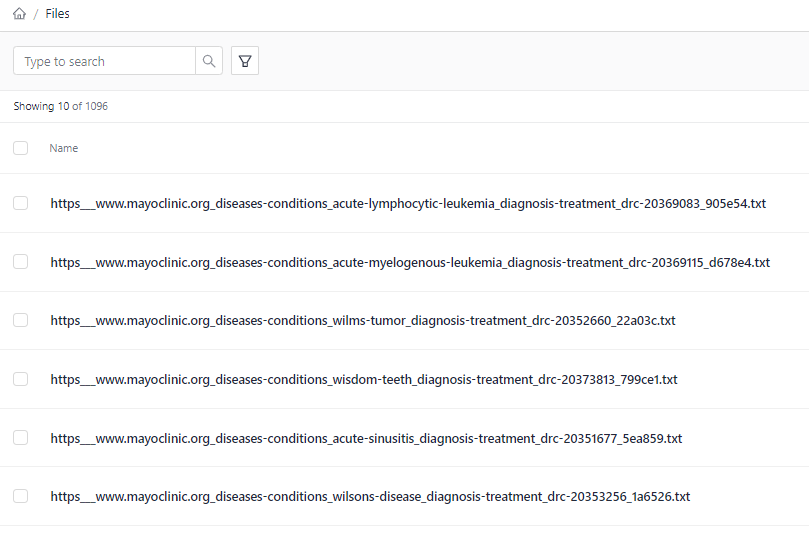Open the Files breadcrumb link
The image size is (809, 539).
[57, 14]
